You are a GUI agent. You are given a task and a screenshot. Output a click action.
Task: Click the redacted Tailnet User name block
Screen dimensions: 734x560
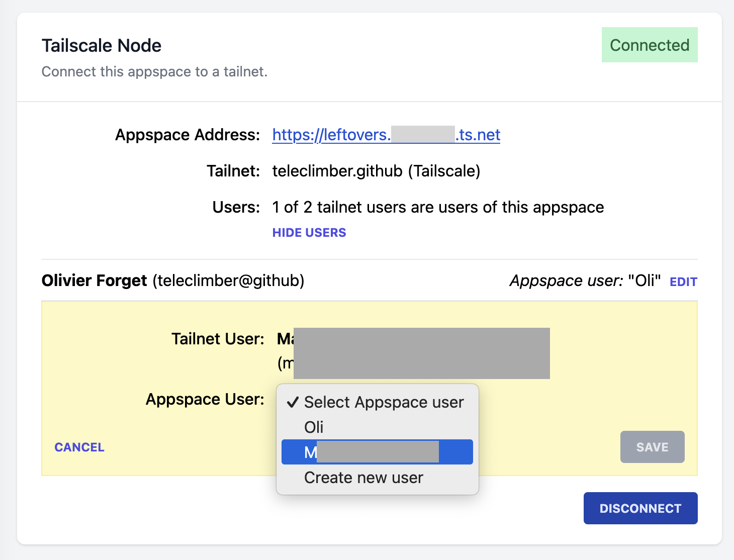[x=421, y=353]
